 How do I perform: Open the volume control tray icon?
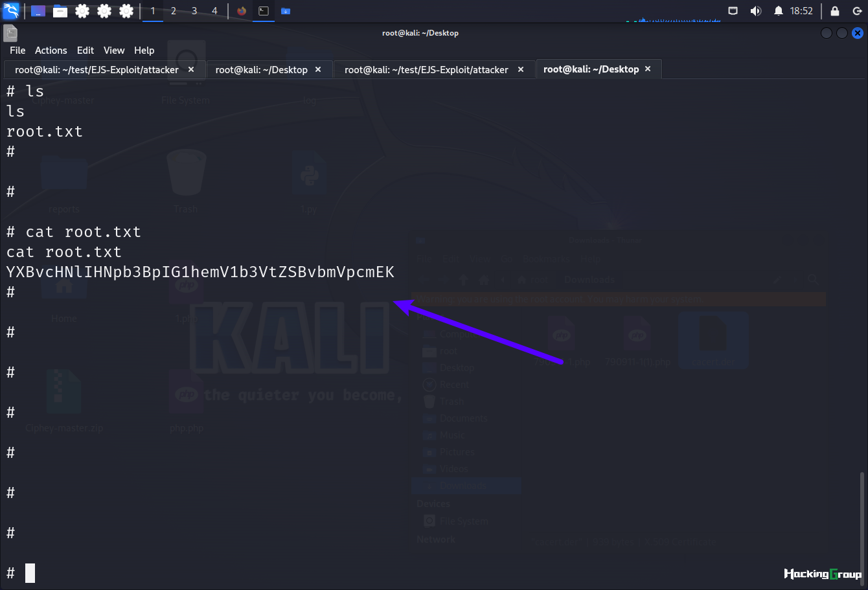tap(755, 11)
